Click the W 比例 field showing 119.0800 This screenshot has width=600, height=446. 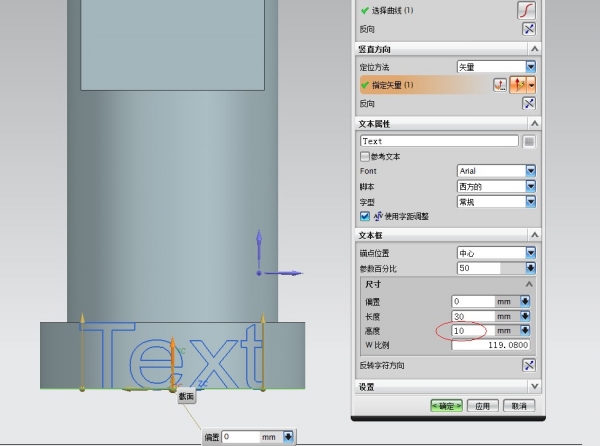(x=491, y=345)
